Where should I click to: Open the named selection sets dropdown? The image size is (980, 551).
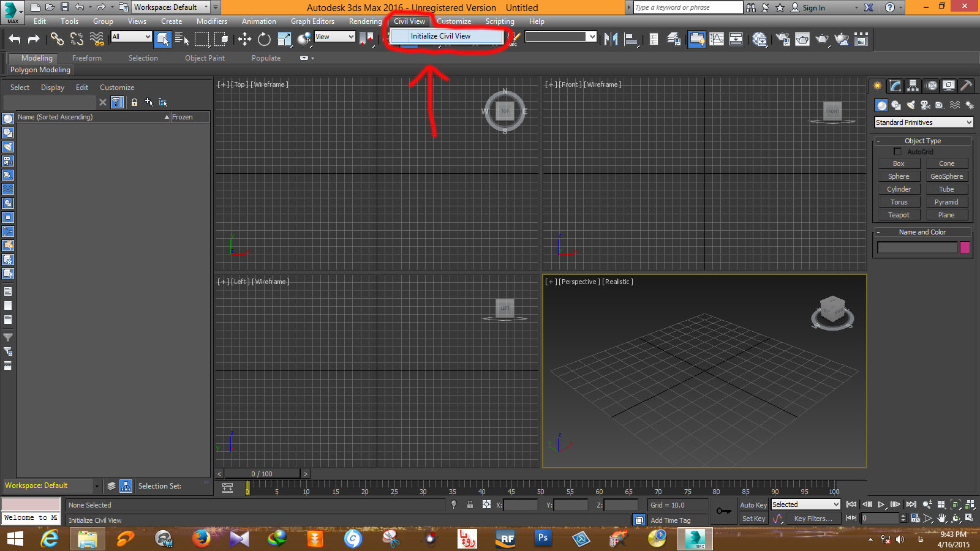tap(561, 37)
